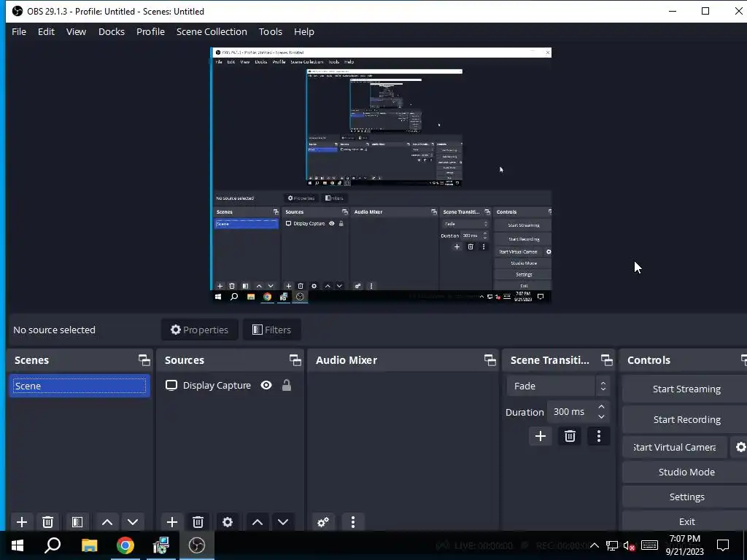Click Start Recording button
747x560 pixels.
pyautogui.click(x=686, y=419)
